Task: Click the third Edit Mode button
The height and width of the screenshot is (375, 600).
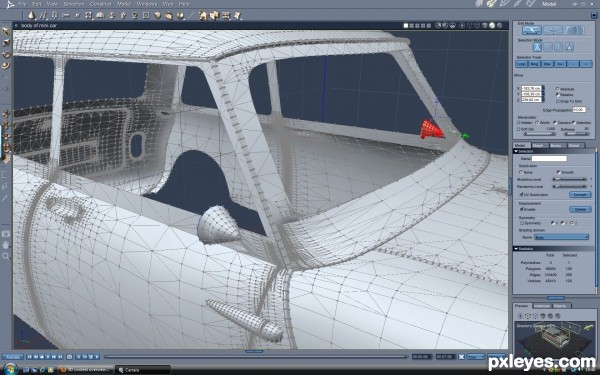Action: 574,30
